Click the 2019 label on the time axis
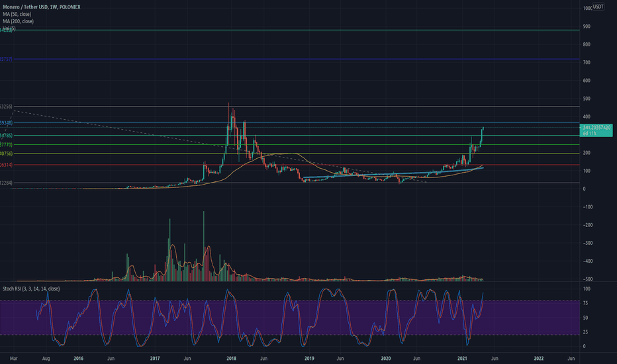Image resolution: width=617 pixels, height=364 pixels. [309, 359]
